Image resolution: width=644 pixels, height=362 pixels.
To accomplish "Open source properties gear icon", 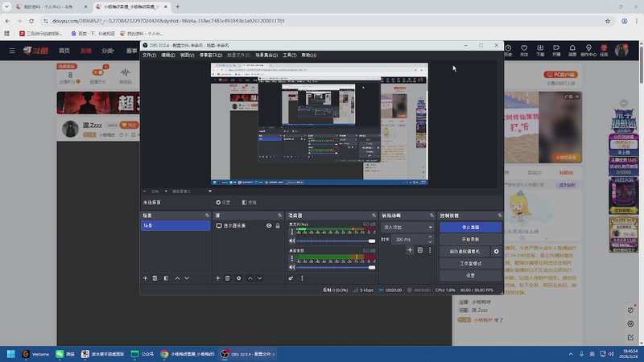I will pyautogui.click(x=238, y=278).
